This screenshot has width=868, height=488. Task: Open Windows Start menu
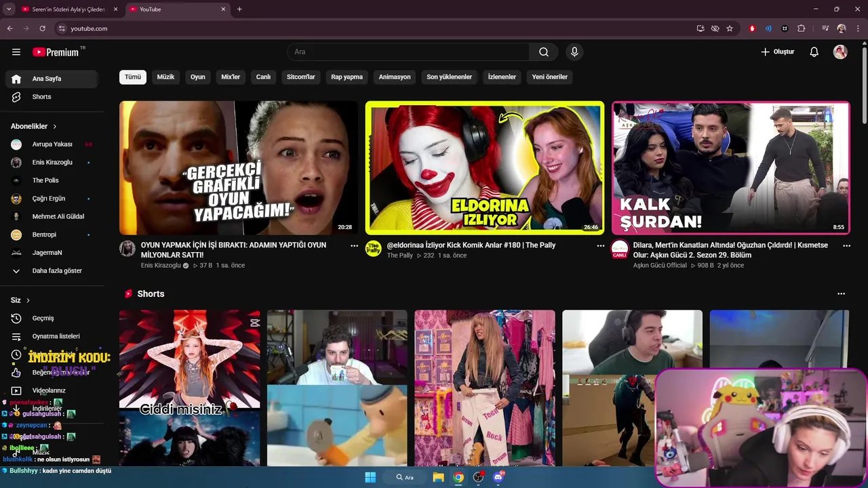[x=370, y=477]
